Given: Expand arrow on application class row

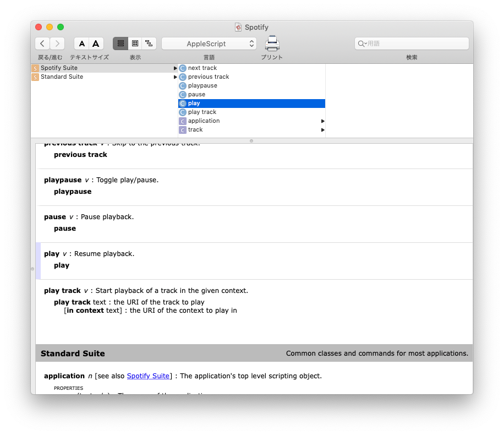Looking at the screenshot, I should click(323, 121).
